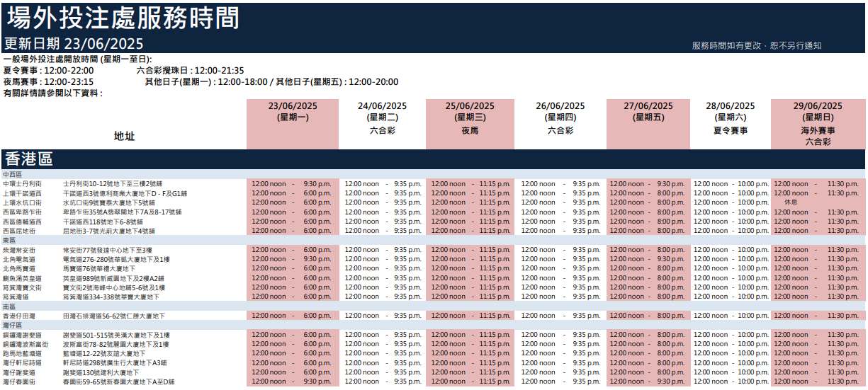The image size is (868, 390).
Task: Click the branch name 灣仔謝斐道
Action: 19,372
